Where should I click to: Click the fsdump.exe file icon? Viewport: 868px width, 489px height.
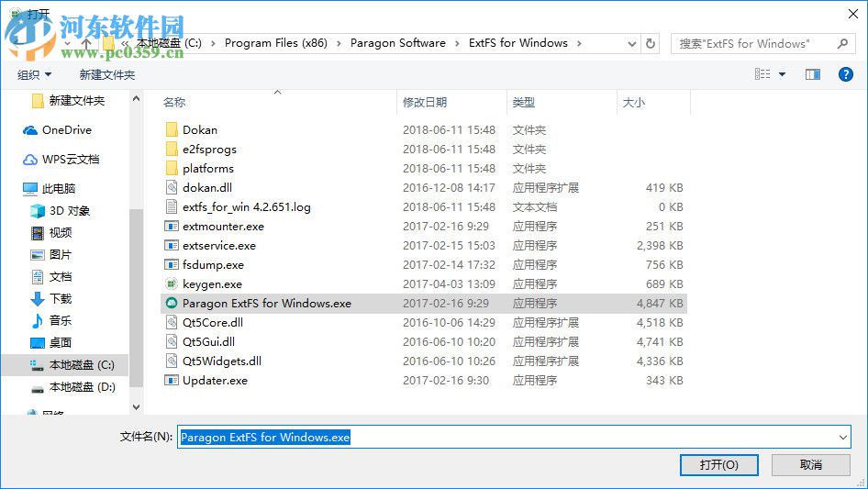click(172, 265)
